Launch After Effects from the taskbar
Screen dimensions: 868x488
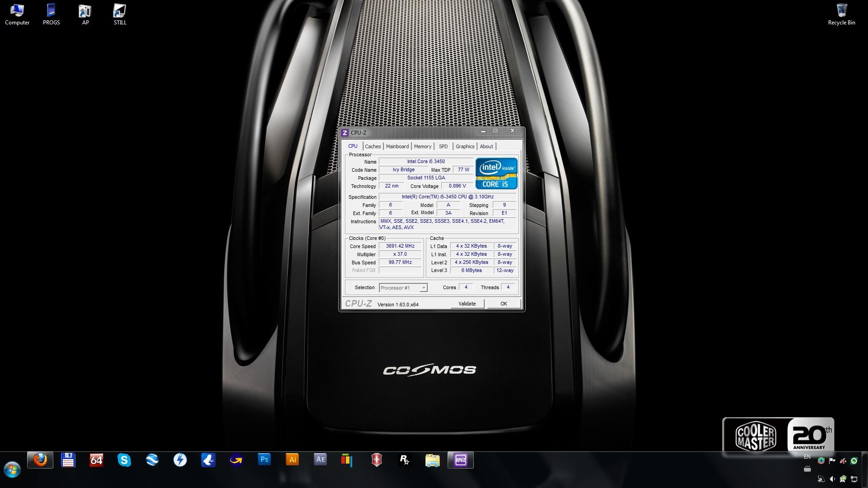[321, 460]
